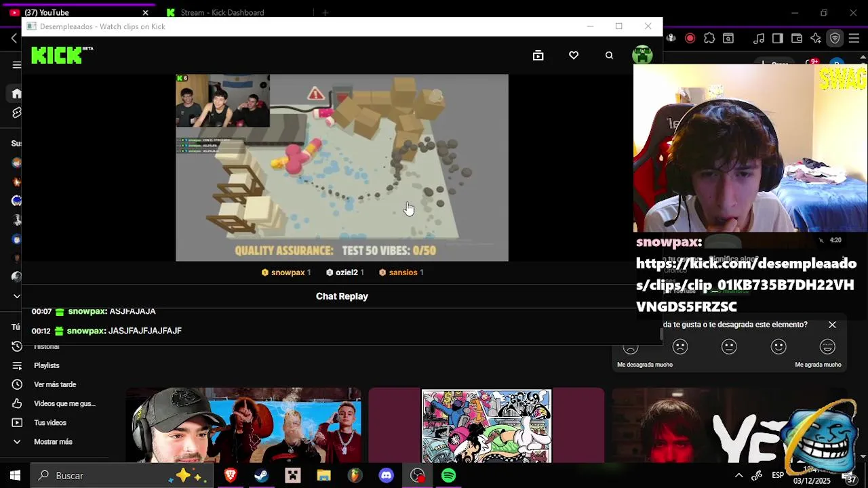868x488 pixels.
Task: Open oziel2 reaction badge under clip
Action: 345,272
